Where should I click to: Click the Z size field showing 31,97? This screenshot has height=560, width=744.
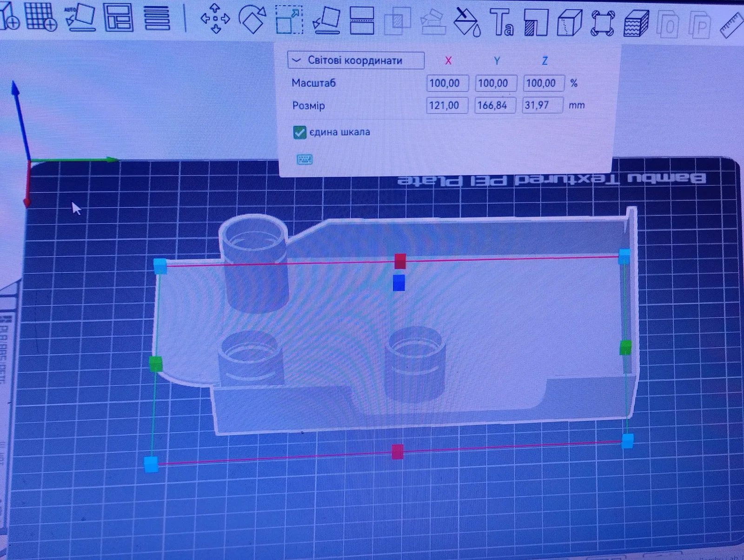[x=543, y=105]
